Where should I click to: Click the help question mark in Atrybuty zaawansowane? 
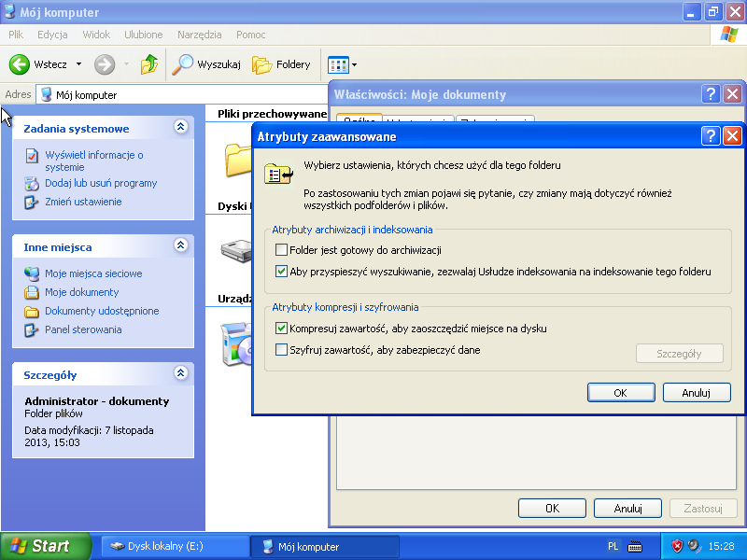[x=711, y=136]
